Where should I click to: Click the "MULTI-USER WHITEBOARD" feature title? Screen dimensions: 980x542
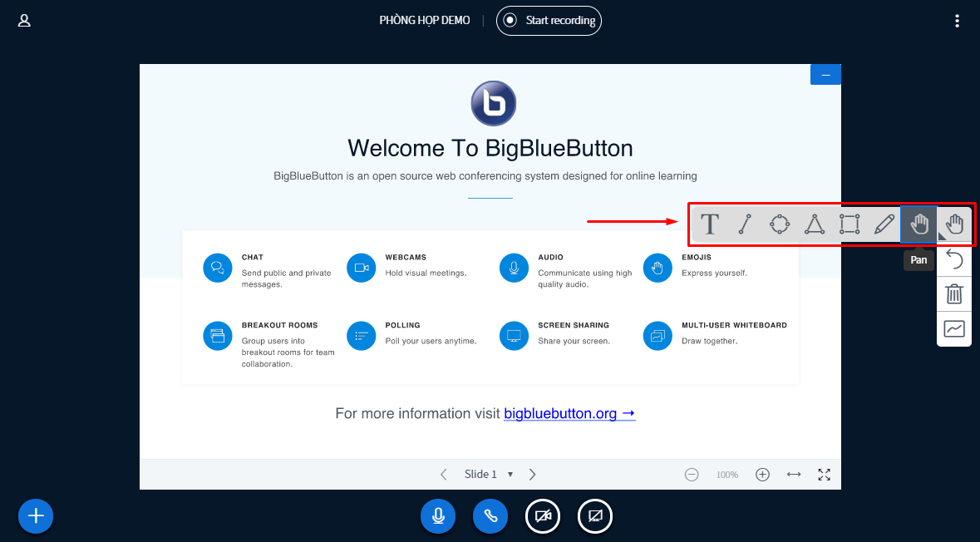[x=734, y=325]
